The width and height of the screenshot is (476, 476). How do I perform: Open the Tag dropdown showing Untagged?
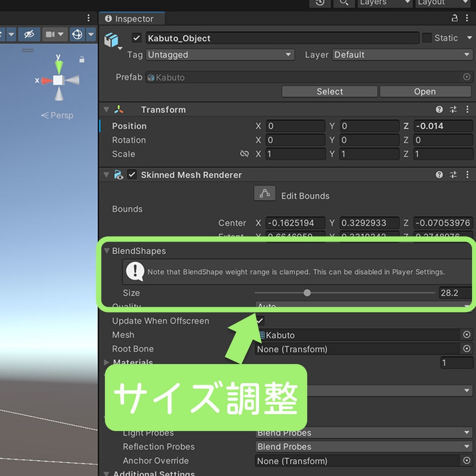click(219, 54)
